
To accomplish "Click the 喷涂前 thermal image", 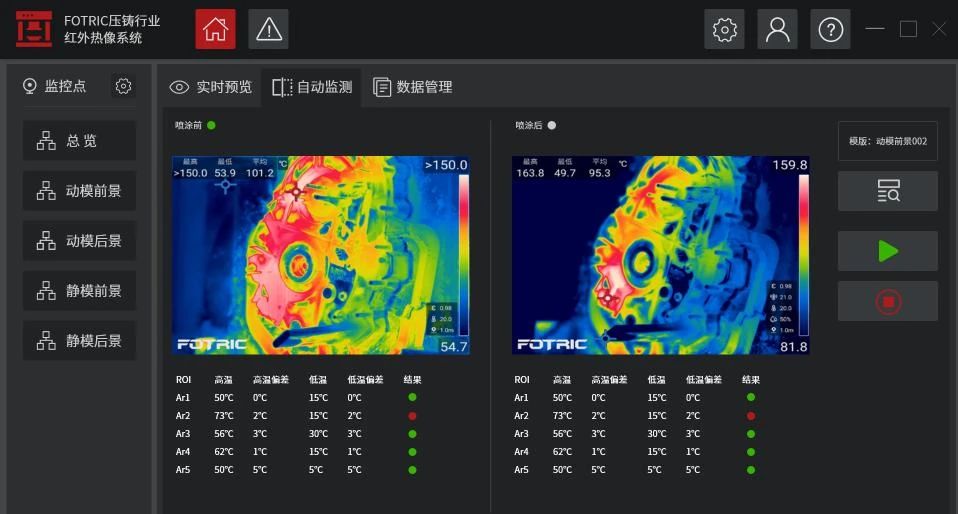I will point(321,255).
